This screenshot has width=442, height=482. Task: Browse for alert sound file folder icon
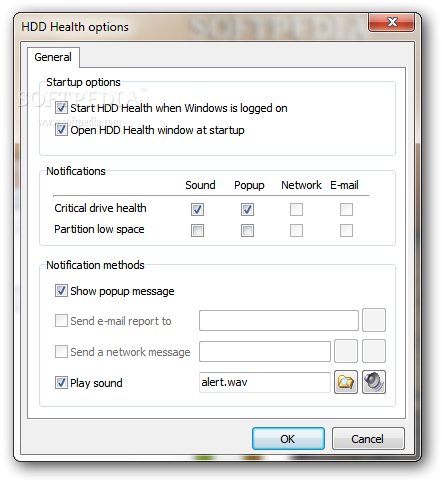coord(346,382)
